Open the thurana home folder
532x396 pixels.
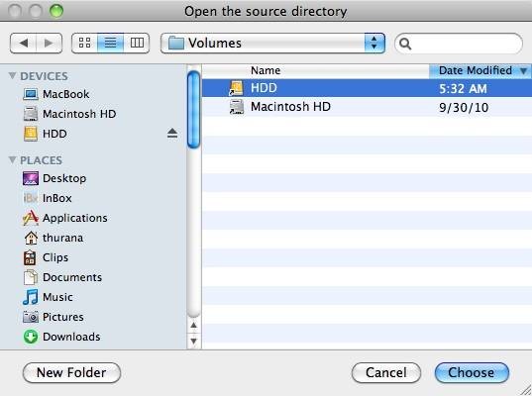click(62, 238)
